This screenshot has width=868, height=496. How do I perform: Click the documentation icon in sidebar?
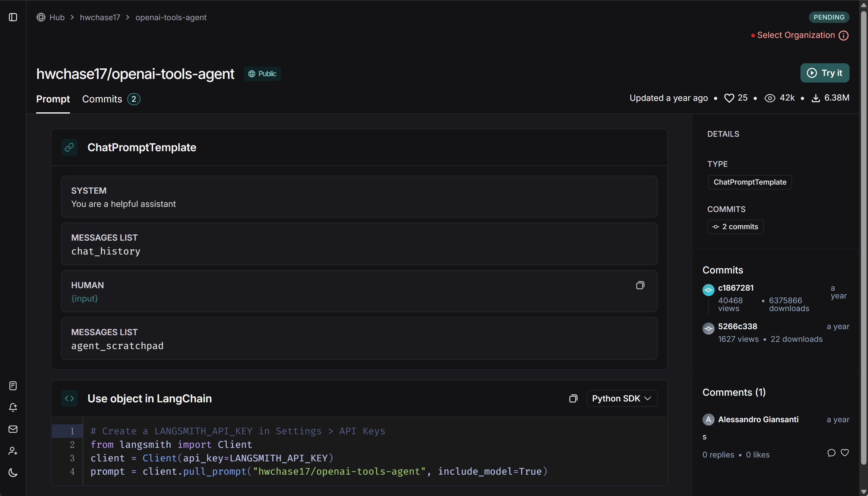13,385
